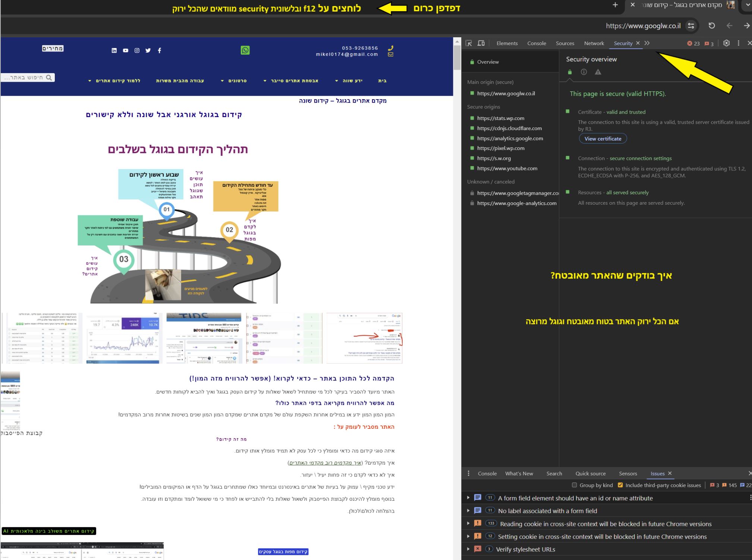Open the WhatsApp icon in site header

pyautogui.click(x=245, y=50)
